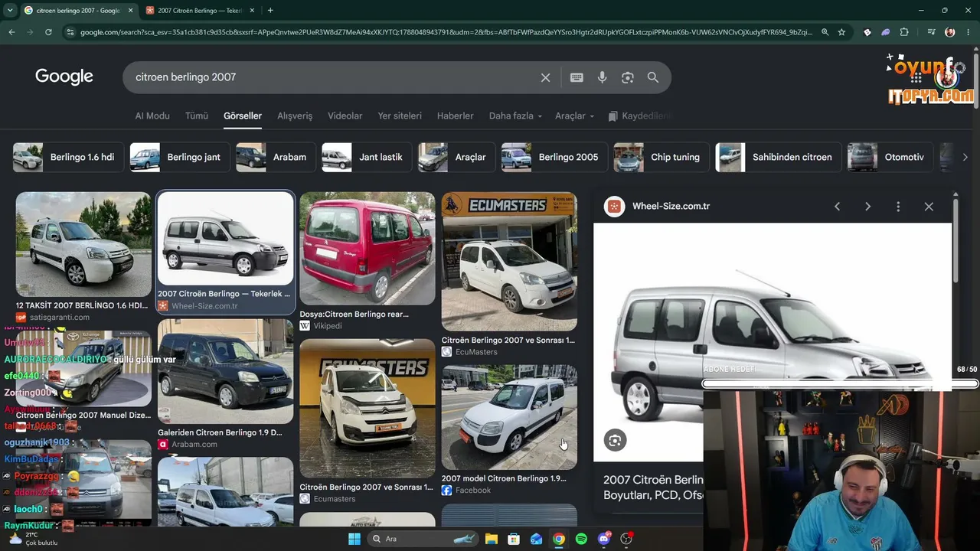Filter by the 'Chip tuning' chip
Viewport: 980px width, 551px height.
661,157
